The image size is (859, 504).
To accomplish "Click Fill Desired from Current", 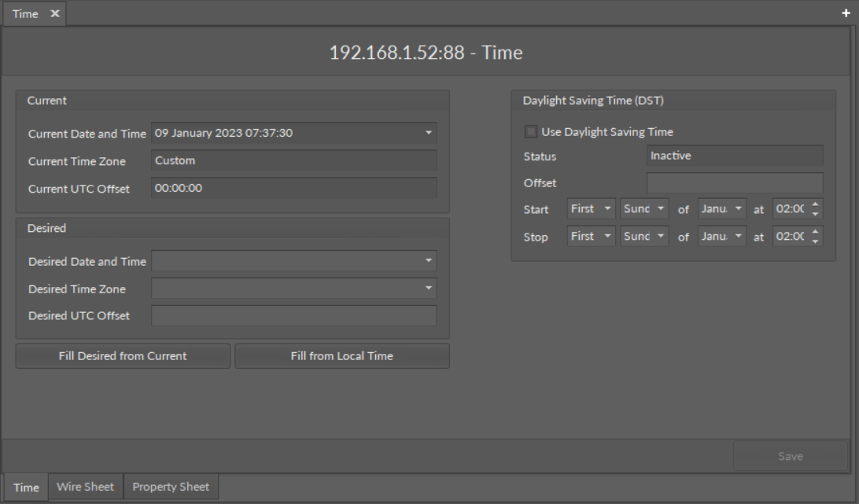I will [122, 355].
